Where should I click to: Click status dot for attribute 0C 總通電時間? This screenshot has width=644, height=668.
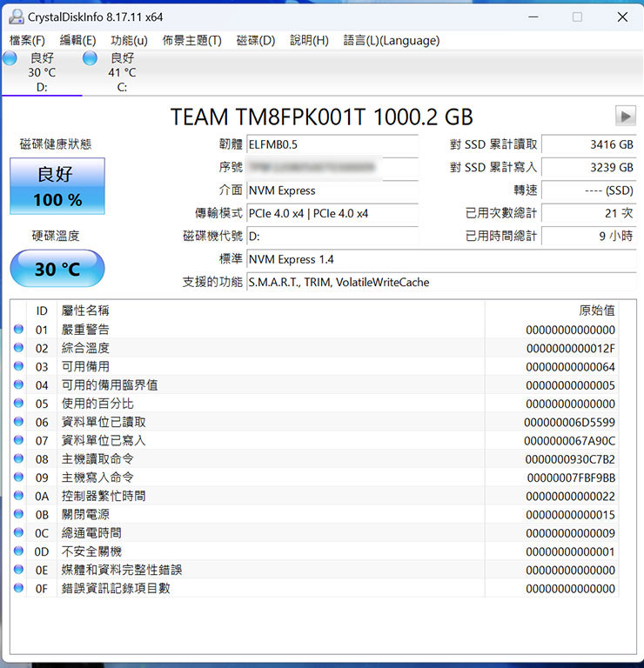pyautogui.click(x=18, y=532)
